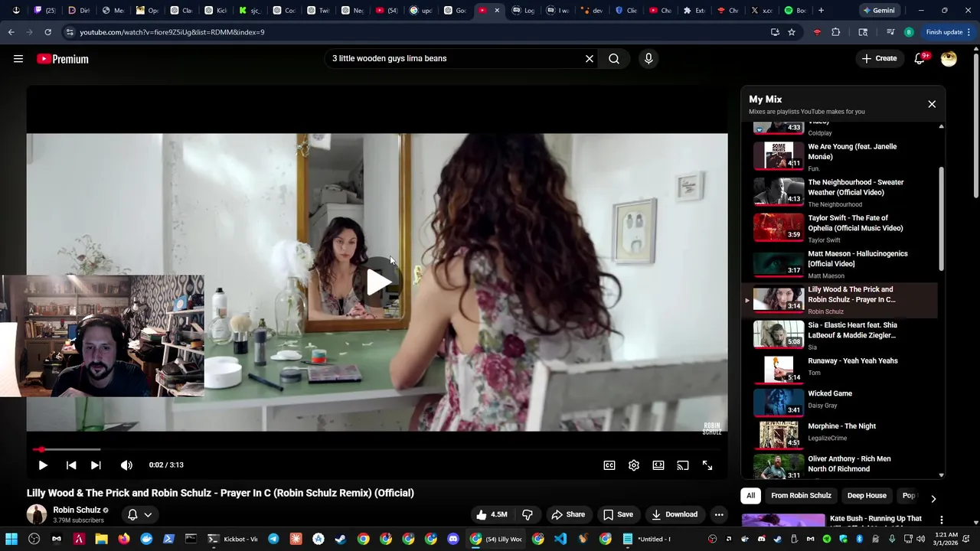Open Robin Schulz channel avatar
980x551 pixels.
(37, 514)
